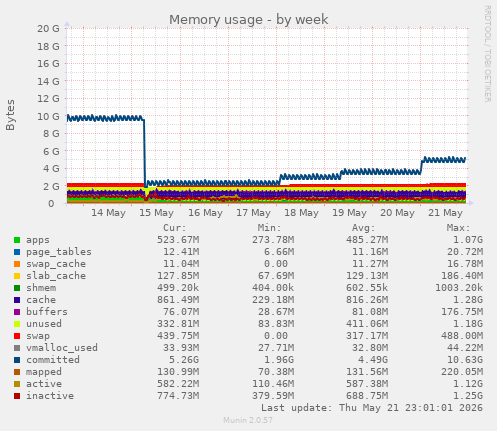The image size is (497, 431).
Task: Select the unused legend label
Action: 44,324
